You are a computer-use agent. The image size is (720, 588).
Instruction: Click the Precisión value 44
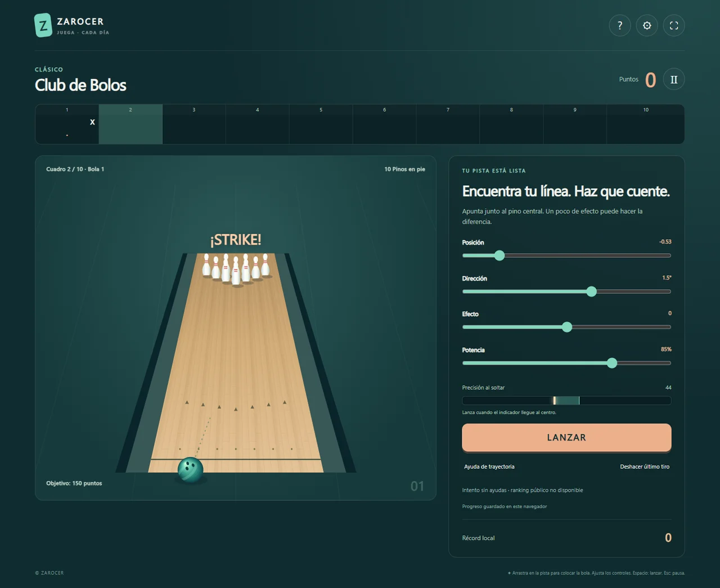(668, 388)
